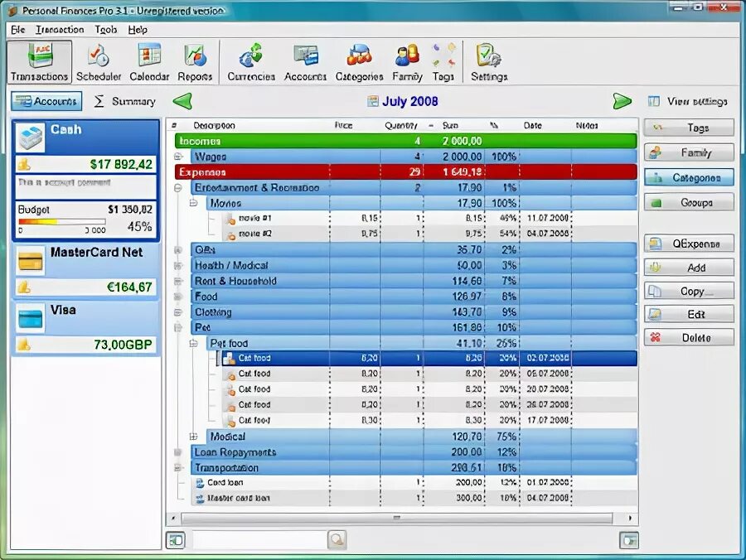
Task: Click the Edit button
Action: pyautogui.click(x=689, y=314)
